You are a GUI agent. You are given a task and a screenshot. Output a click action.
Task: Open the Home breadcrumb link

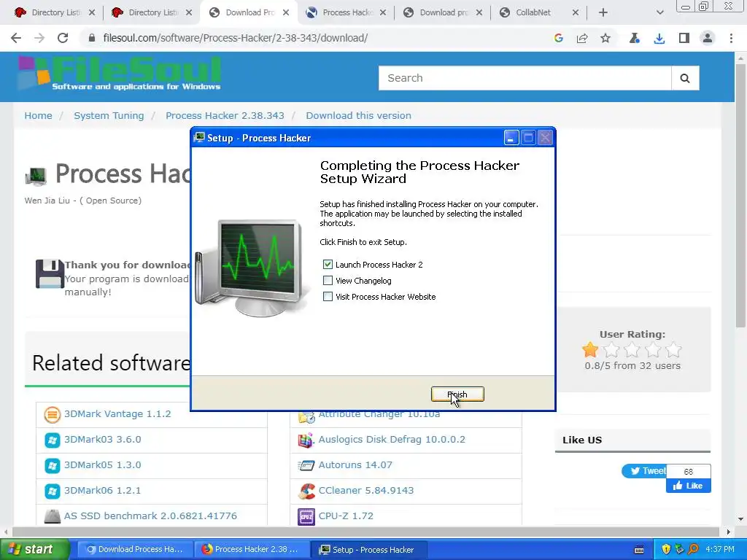(38, 115)
